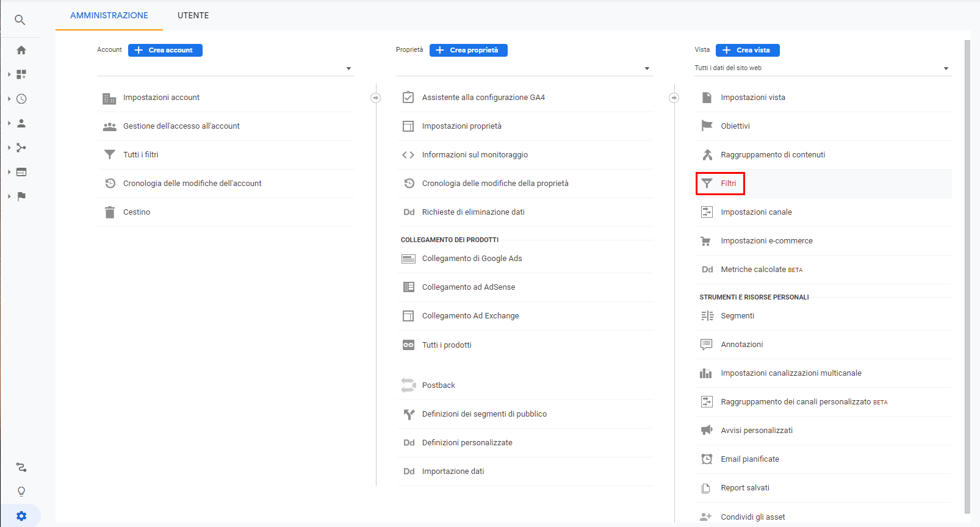Click trash icon beside Cestino

(110, 212)
